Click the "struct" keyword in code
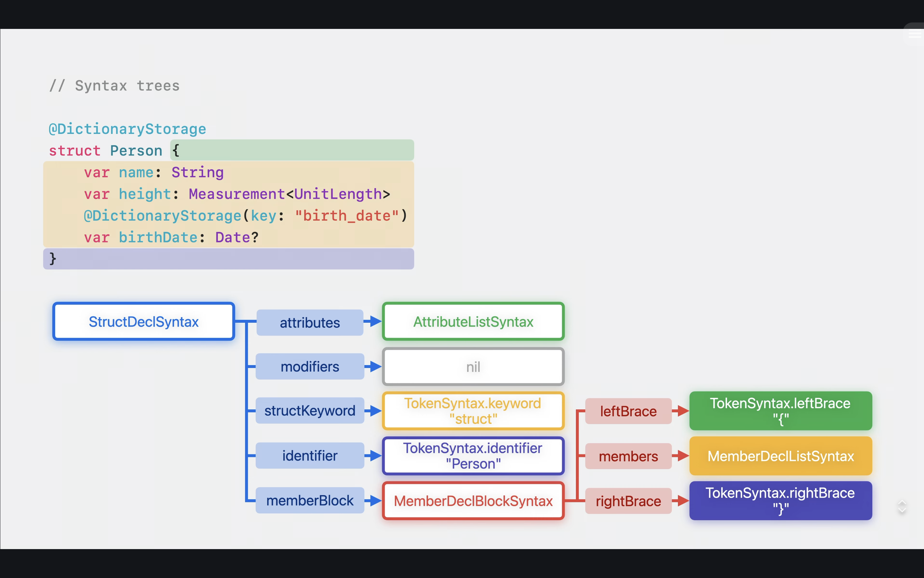The height and width of the screenshot is (578, 924). pyautogui.click(x=75, y=151)
